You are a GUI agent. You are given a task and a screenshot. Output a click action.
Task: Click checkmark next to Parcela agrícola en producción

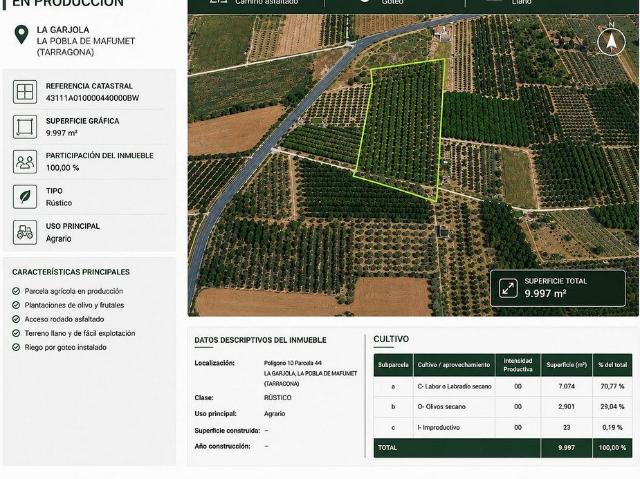[16, 291]
